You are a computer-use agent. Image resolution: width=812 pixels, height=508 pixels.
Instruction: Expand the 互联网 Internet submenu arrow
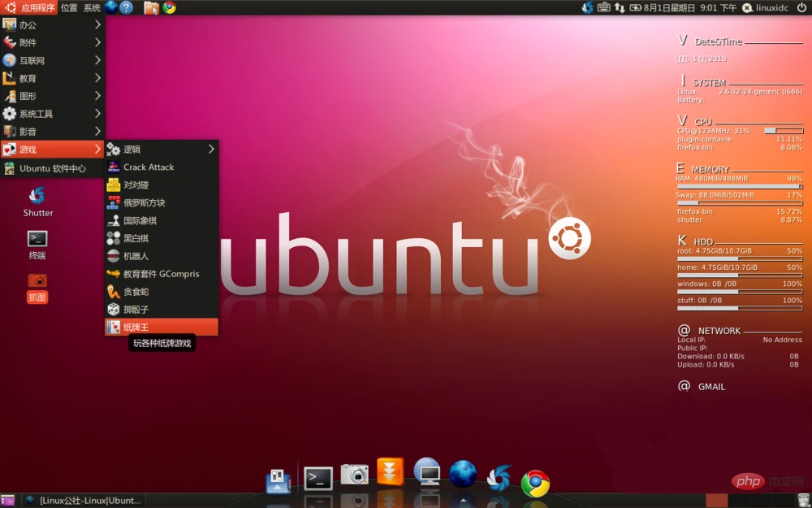point(97,60)
